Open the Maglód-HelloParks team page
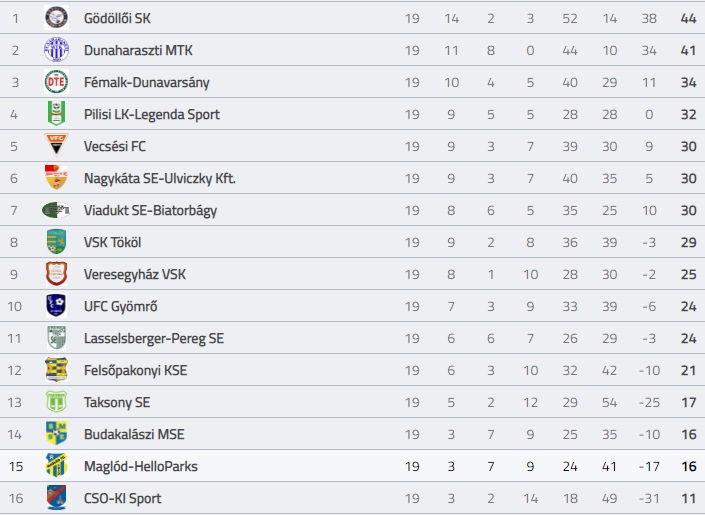The image size is (705, 515). pyautogui.click(x=141, y=466)
